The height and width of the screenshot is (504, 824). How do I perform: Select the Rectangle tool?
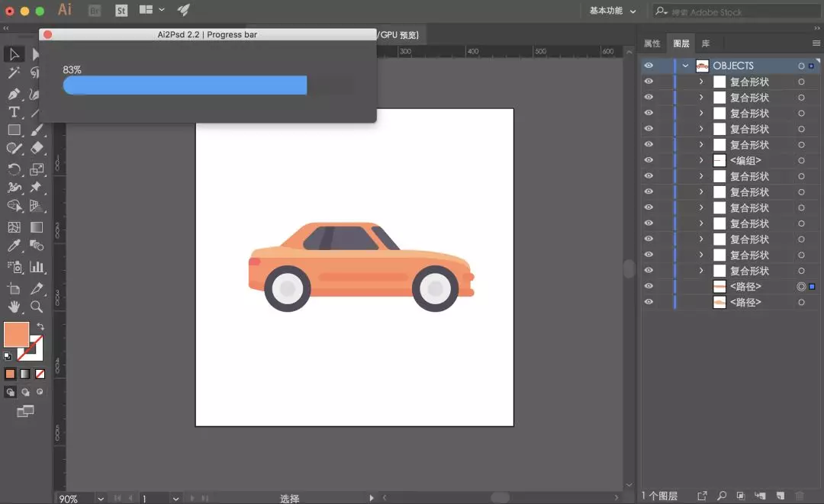click(x=14, y=130)
